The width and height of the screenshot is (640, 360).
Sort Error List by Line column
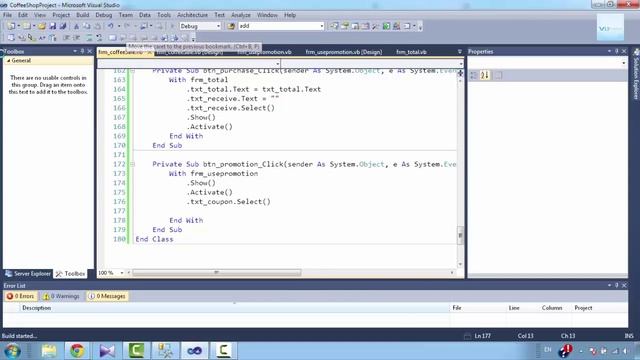point(522,308)
